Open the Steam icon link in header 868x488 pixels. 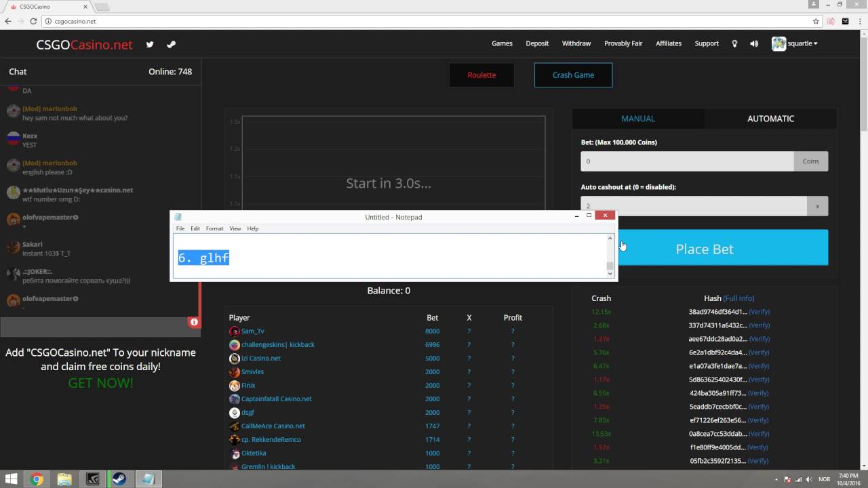[x=171, y=45]
